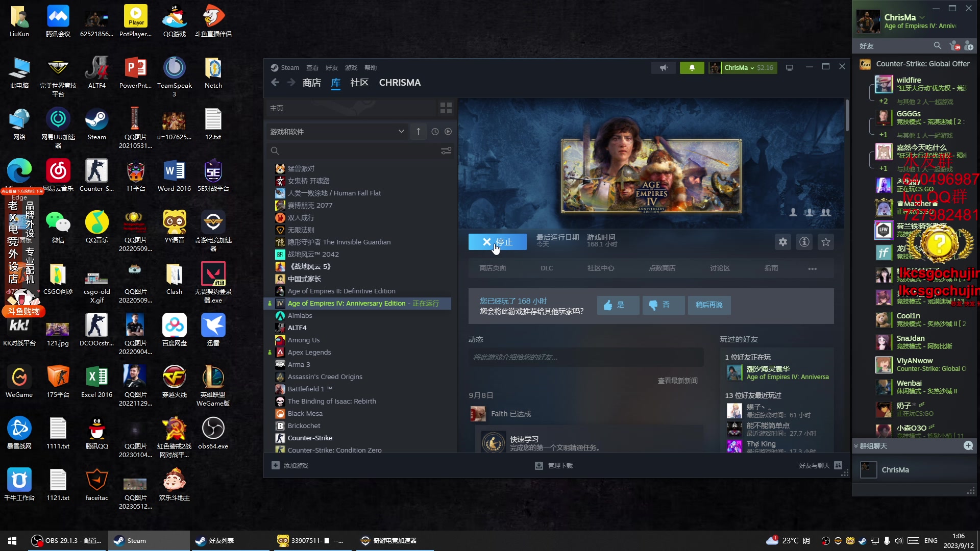Click the volume icon in system tray

click(899, 541)
